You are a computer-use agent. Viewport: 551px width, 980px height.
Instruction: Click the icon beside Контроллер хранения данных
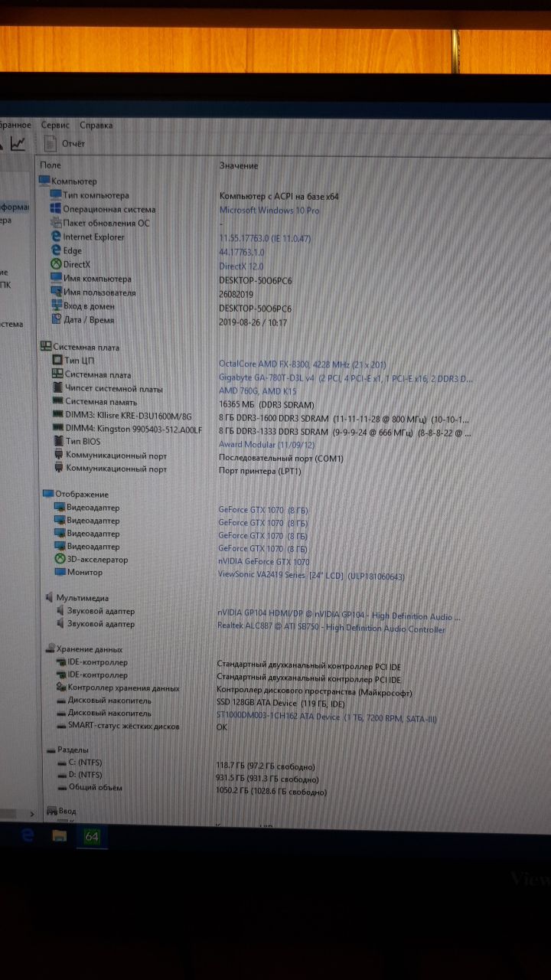click(62, 688)
